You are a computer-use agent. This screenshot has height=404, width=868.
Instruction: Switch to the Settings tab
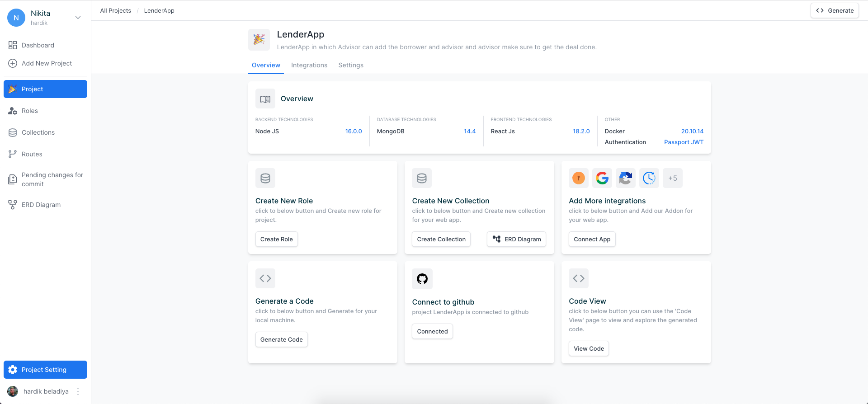coord(351,65)
